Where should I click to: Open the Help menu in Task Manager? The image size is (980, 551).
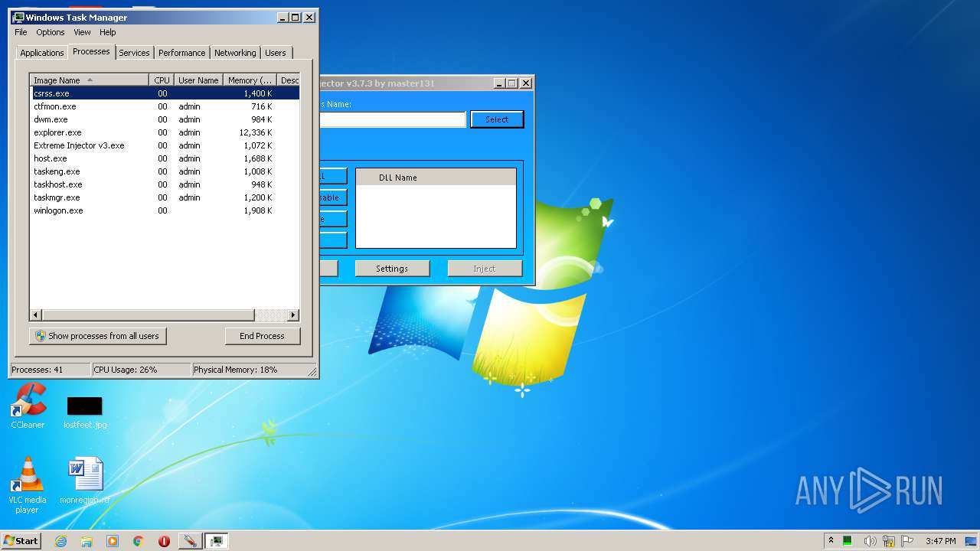click(x=107, y=32)
